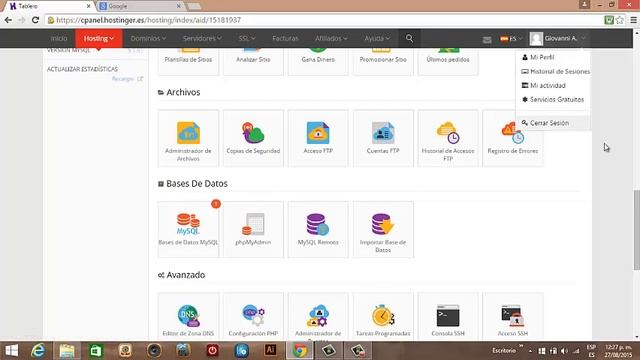Open Facturas in navbar
The height and width of the screenshot is (360, 640).
pos(285,38)
